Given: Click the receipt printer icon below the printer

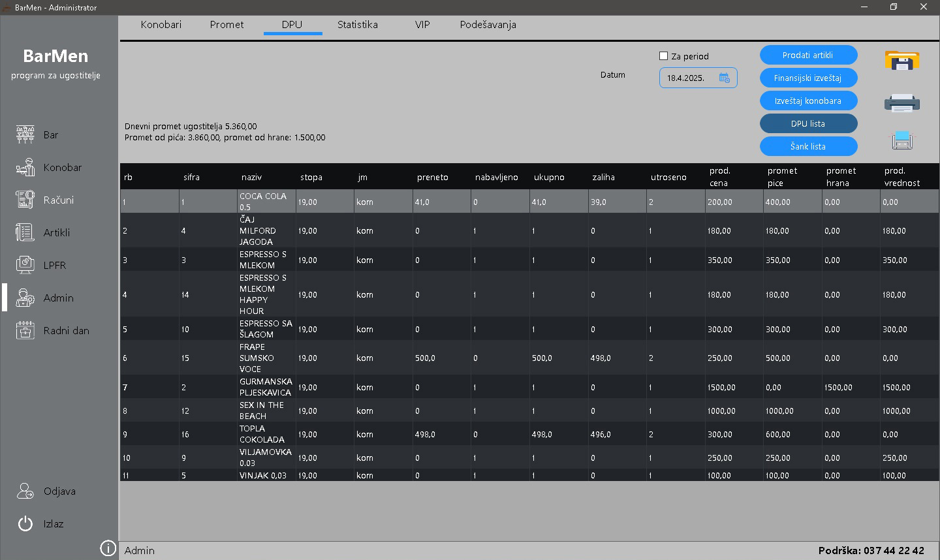Looking at the screenshot, I should (x=901, y=140).
